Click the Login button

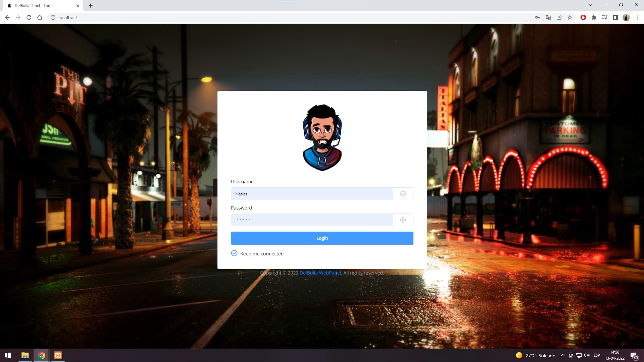(x=322, y=238)
